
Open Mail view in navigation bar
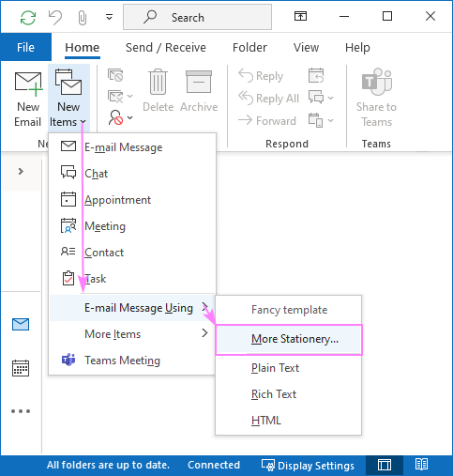[21, 325]
